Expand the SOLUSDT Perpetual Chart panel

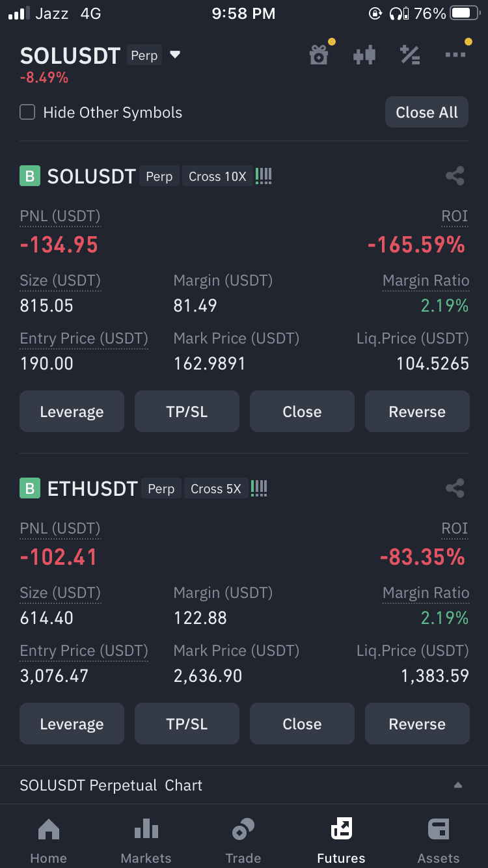coord(458,785)
